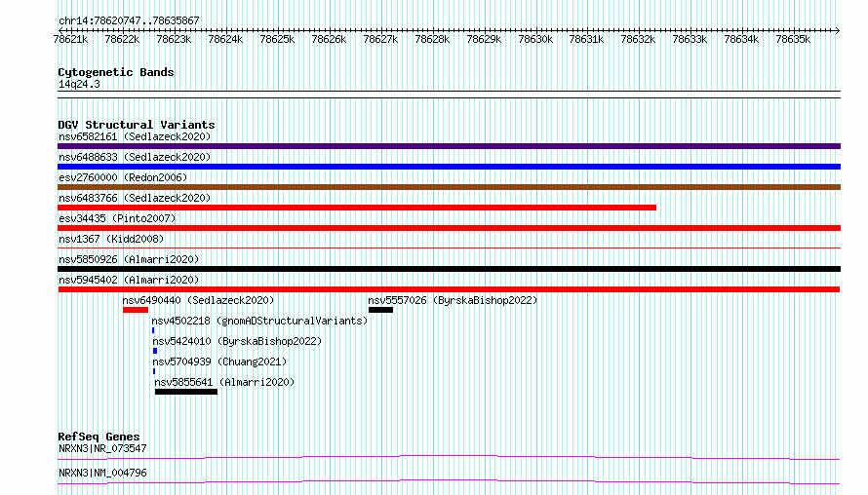Click the 78632k ruler position
The width and height of the screenshot is (868, 495).
click(638, 39)
